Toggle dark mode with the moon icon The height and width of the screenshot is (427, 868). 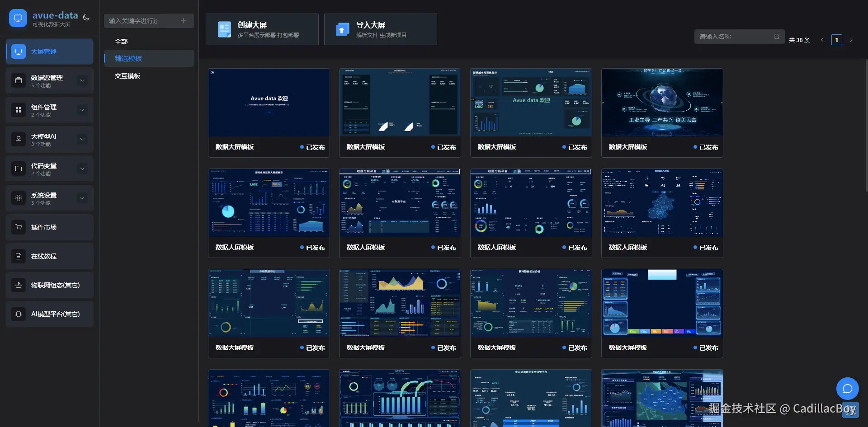pyautogui.click(x=86, y=18)
